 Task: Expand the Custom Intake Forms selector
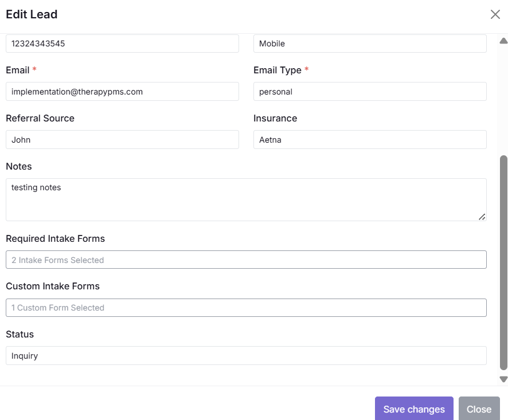[246, 308]
